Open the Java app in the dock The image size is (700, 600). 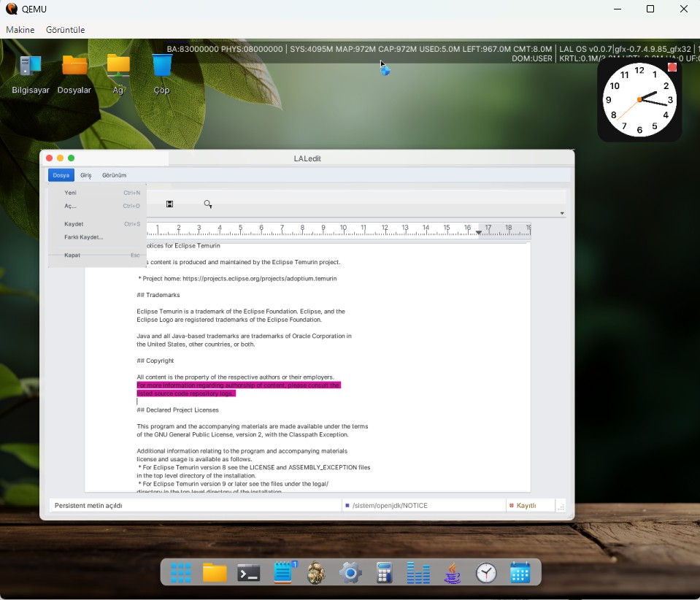[453, 573]
